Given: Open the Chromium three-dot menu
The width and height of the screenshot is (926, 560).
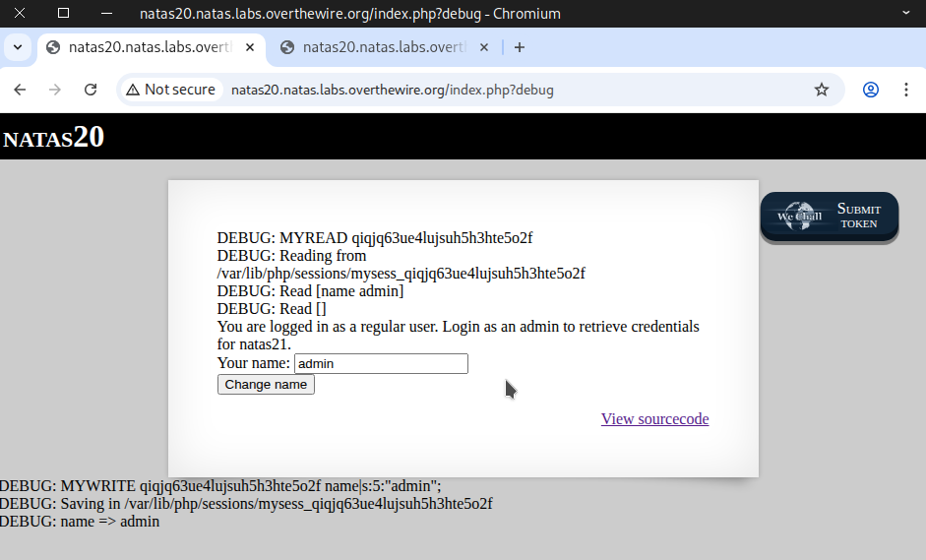Looking at the screenshot, I should click(x=906, y=90).
